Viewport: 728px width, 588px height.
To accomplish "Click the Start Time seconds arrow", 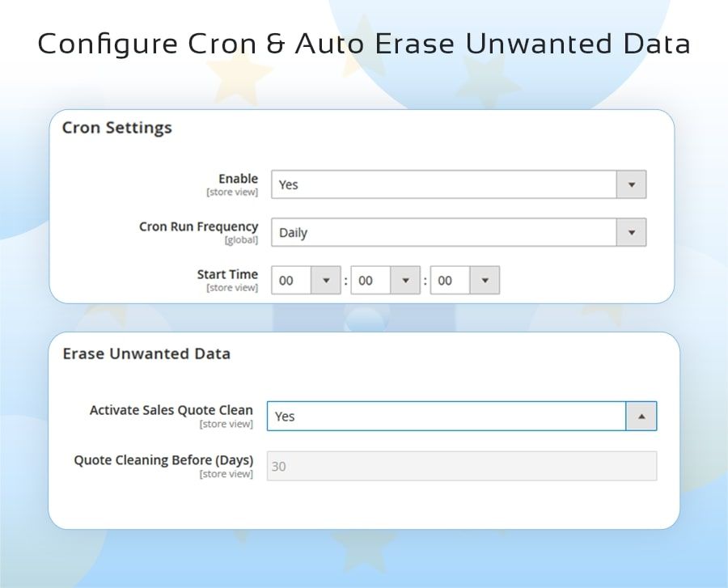I will coord(485,281).
